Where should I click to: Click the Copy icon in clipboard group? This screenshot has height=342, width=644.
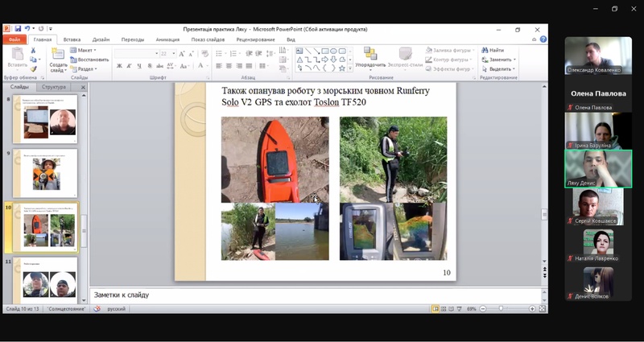click(x=33, y=60)
